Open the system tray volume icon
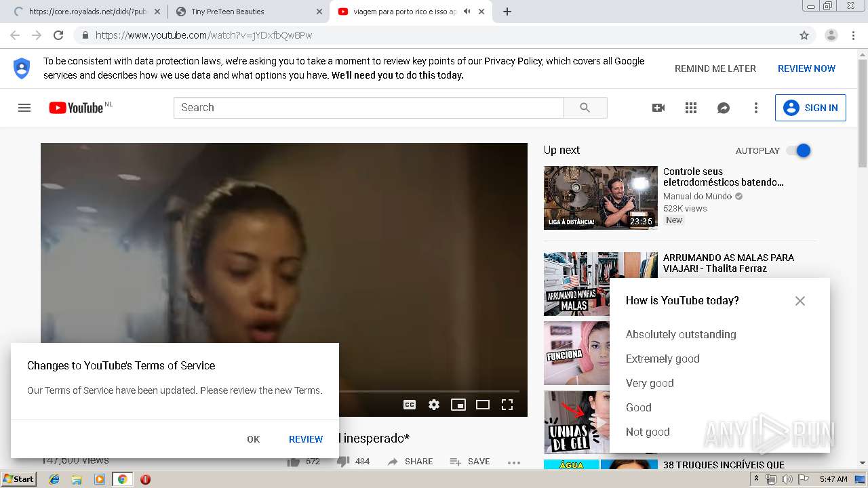 (787, 479)
